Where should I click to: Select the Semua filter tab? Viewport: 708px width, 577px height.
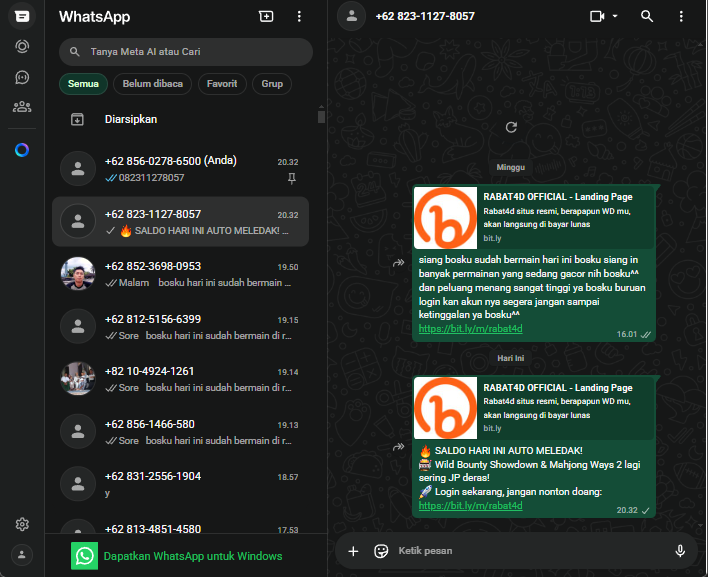(83, 84)
